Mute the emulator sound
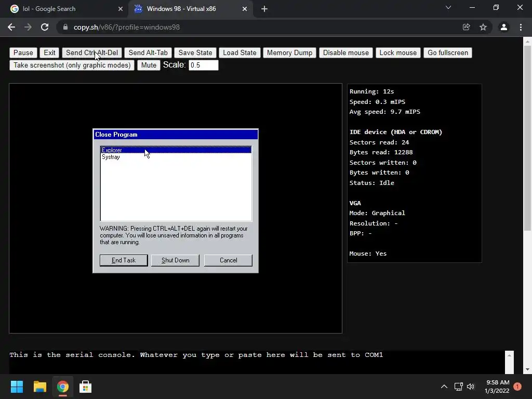This screenshot has height=399, width=532. (149, 65)
